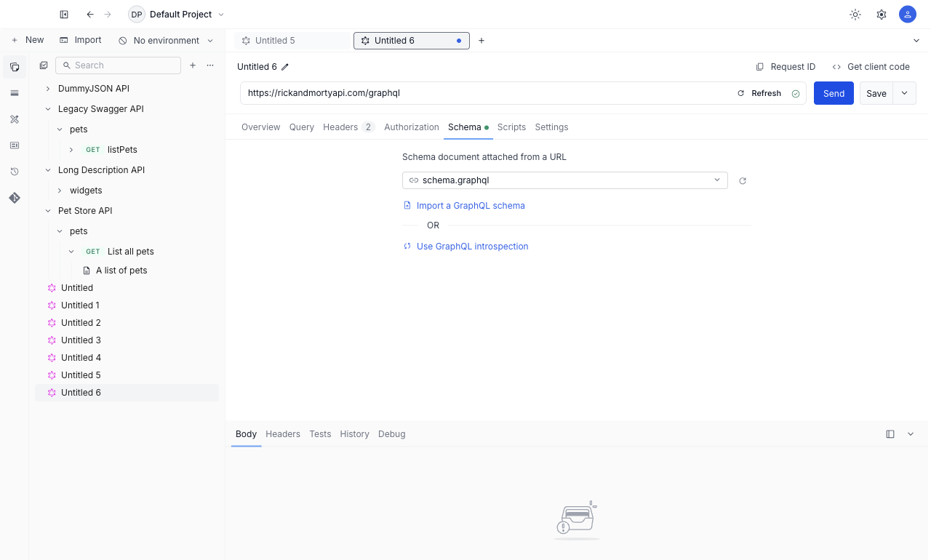931x560 pixels.
Task: Select the Untitled 6 tab
Action: 412,41
